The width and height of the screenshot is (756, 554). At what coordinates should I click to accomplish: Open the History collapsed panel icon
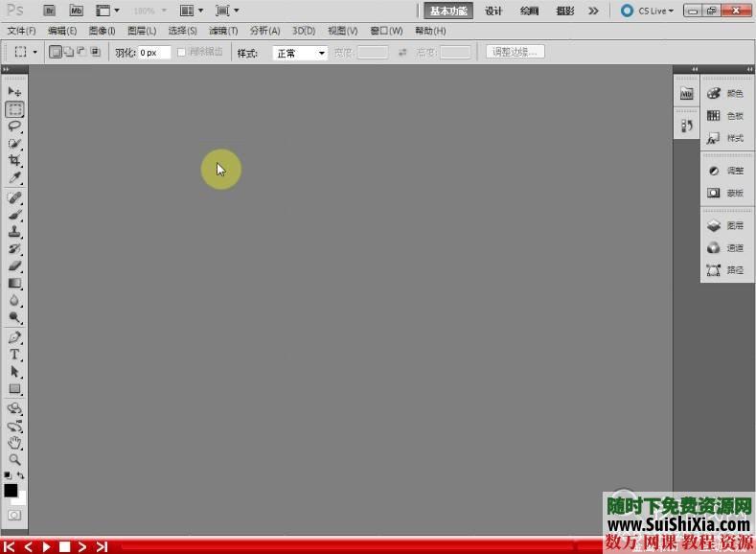pos(686,127)
